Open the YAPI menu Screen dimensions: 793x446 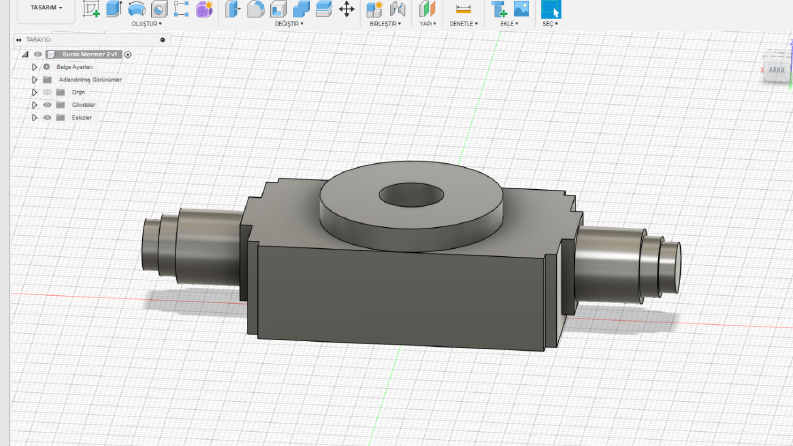pos(427,24)
